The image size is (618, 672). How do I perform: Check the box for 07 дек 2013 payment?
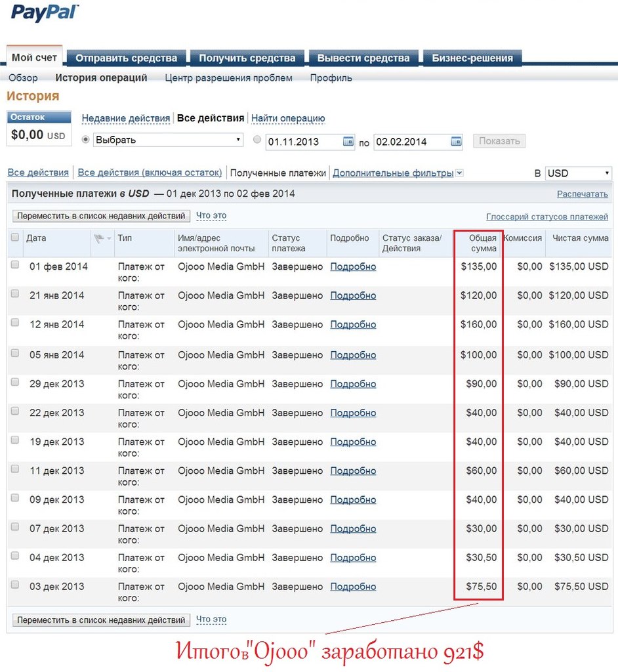[x=15, y=527]
